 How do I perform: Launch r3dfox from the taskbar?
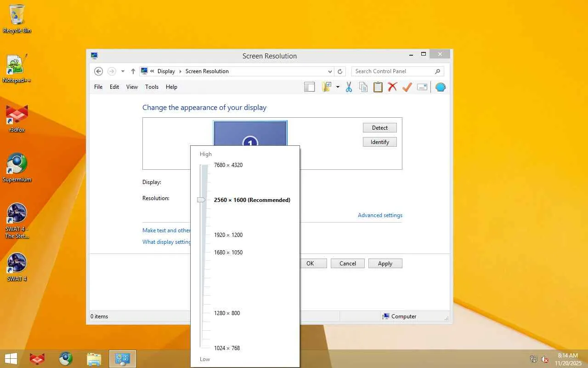click(37, 359)
